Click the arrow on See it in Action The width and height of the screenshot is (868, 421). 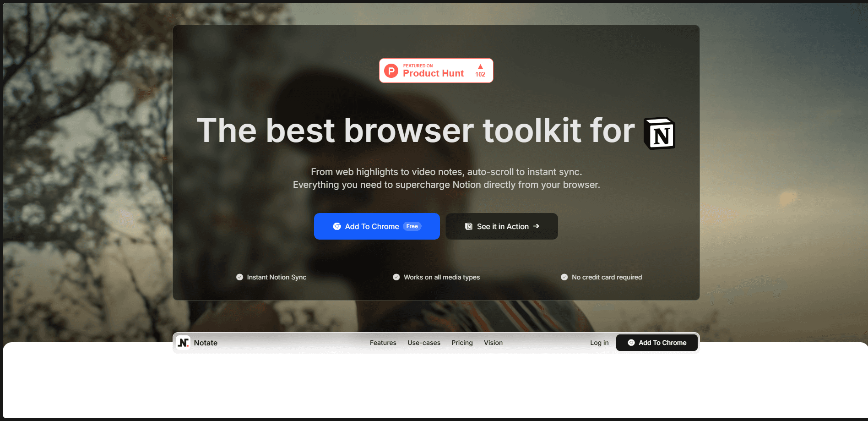point(536,226)
